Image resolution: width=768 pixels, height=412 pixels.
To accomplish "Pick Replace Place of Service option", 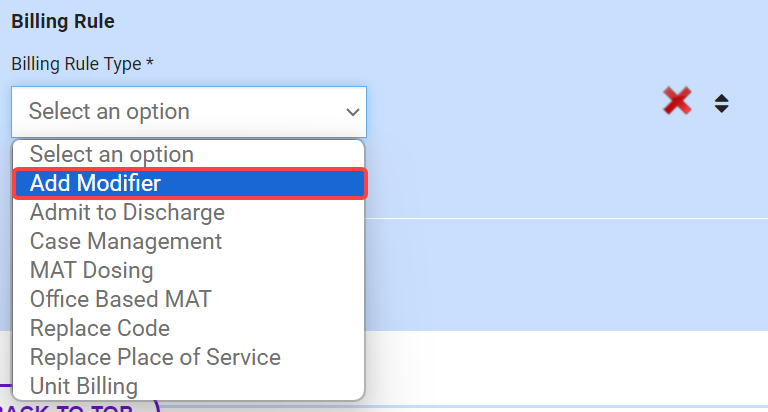I will (x=155, y=358).
